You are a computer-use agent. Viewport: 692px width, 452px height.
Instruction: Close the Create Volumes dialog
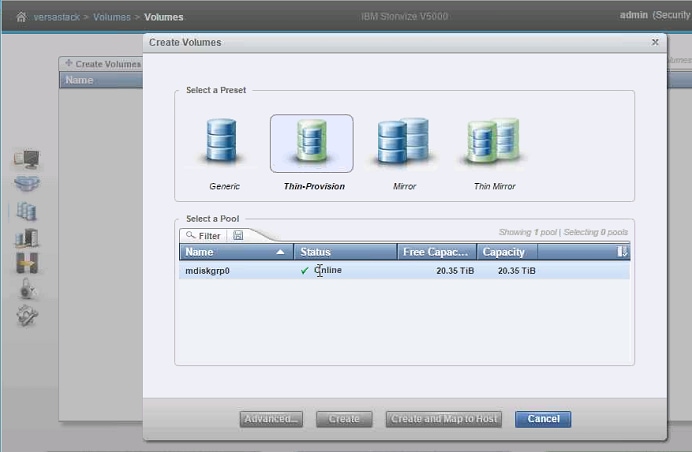(x=655, y=42)
